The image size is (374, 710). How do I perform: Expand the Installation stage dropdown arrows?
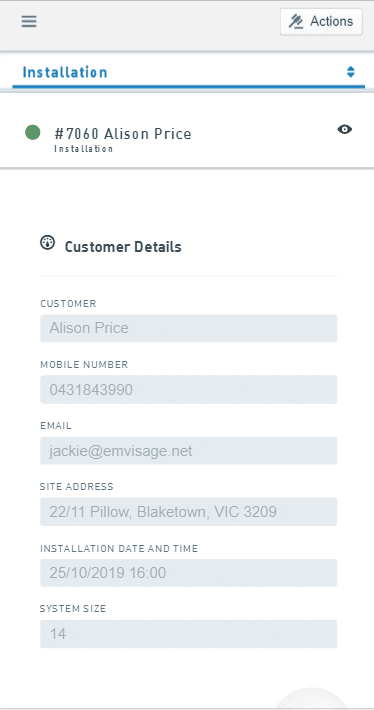click(350, 72)
